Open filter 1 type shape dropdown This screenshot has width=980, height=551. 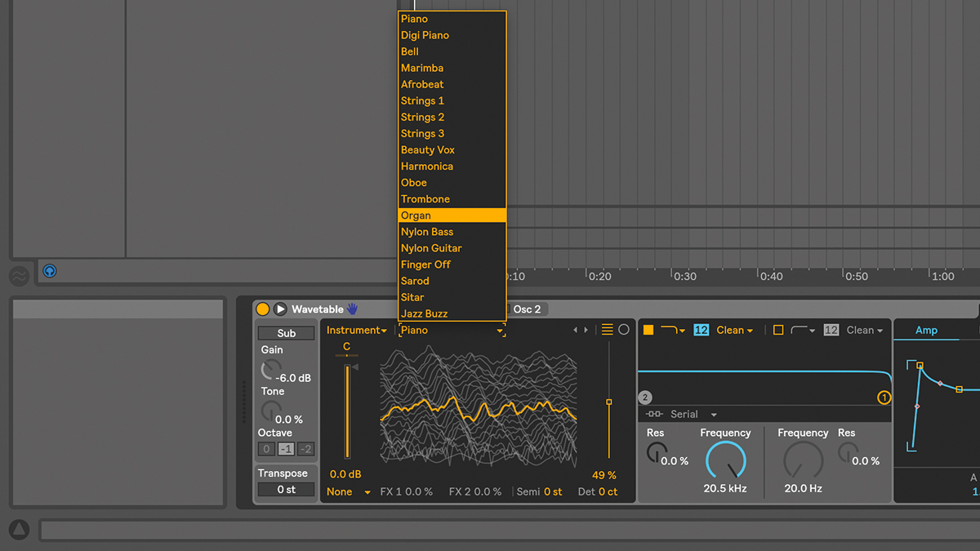point(673,330)
